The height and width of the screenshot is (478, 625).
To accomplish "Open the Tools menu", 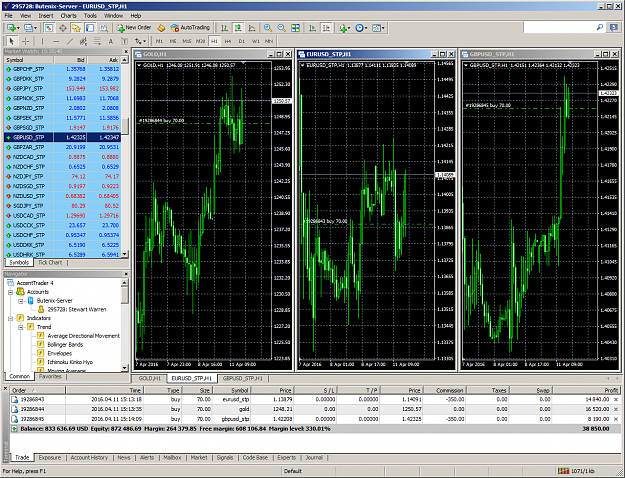I will 90,16.
